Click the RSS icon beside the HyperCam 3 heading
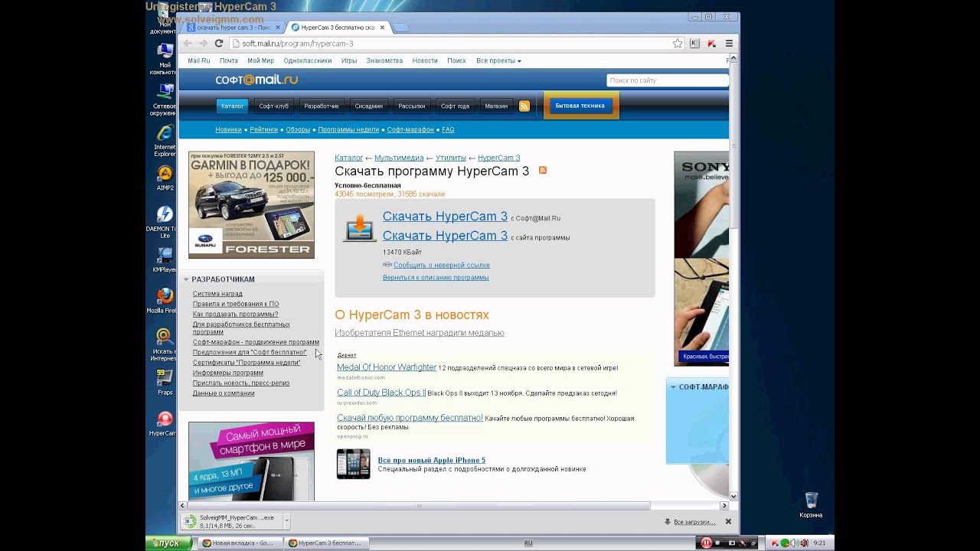Image resolution: width=980 pixels, height=551 pixels. pos(543,170)
